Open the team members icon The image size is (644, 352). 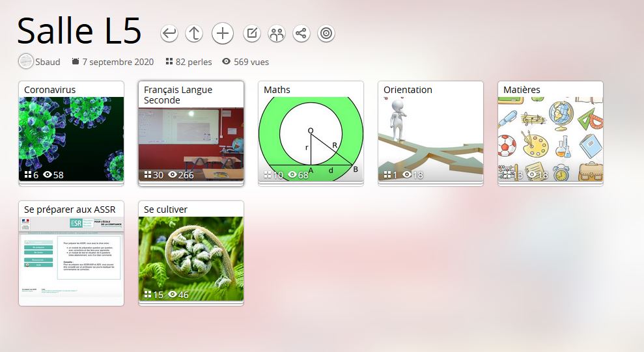point(276,33)
